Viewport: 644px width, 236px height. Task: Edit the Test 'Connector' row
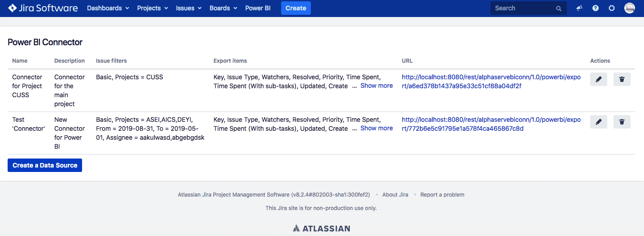coord(599,122)
